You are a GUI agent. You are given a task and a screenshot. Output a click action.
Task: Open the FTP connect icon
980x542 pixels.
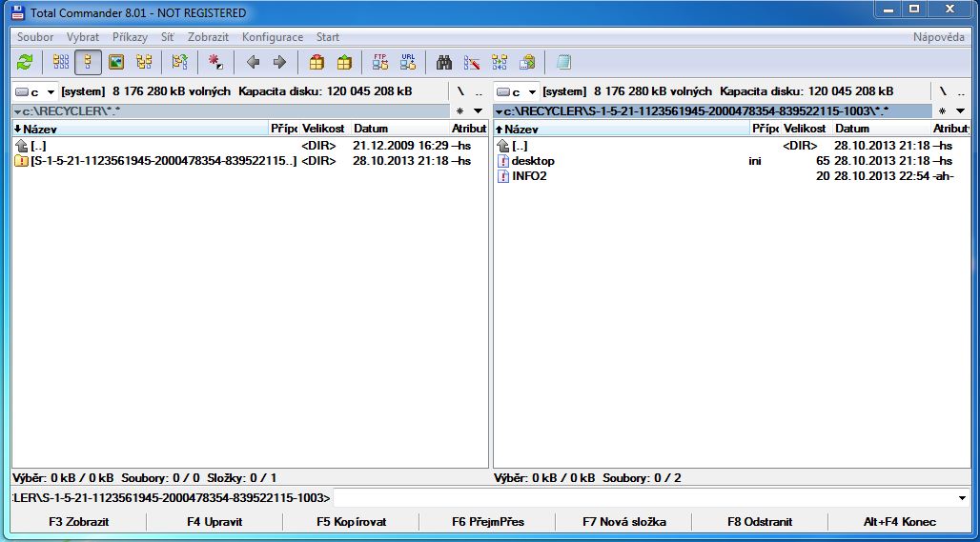coord(380,62)
